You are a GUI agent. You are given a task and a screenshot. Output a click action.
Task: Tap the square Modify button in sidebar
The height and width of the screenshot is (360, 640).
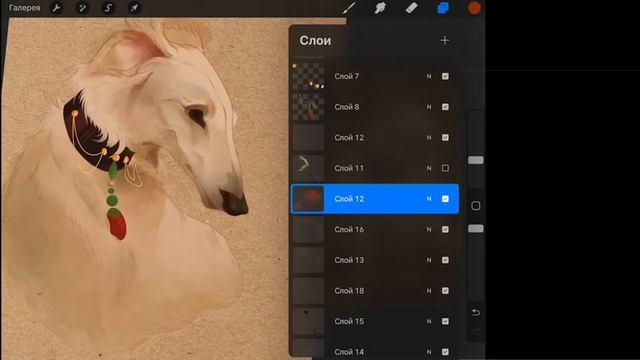476,206
